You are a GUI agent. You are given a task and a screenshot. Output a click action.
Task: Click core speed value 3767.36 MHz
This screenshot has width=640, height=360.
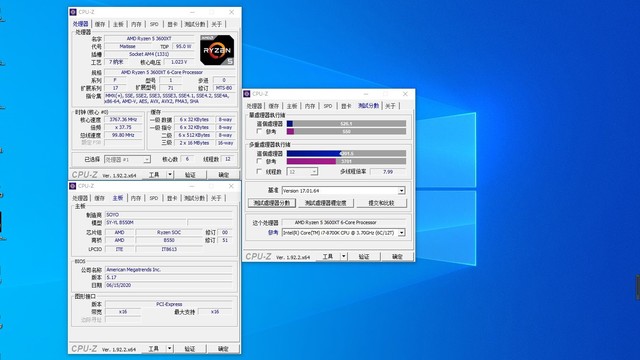pyautogui.click(x=123, y=120)
